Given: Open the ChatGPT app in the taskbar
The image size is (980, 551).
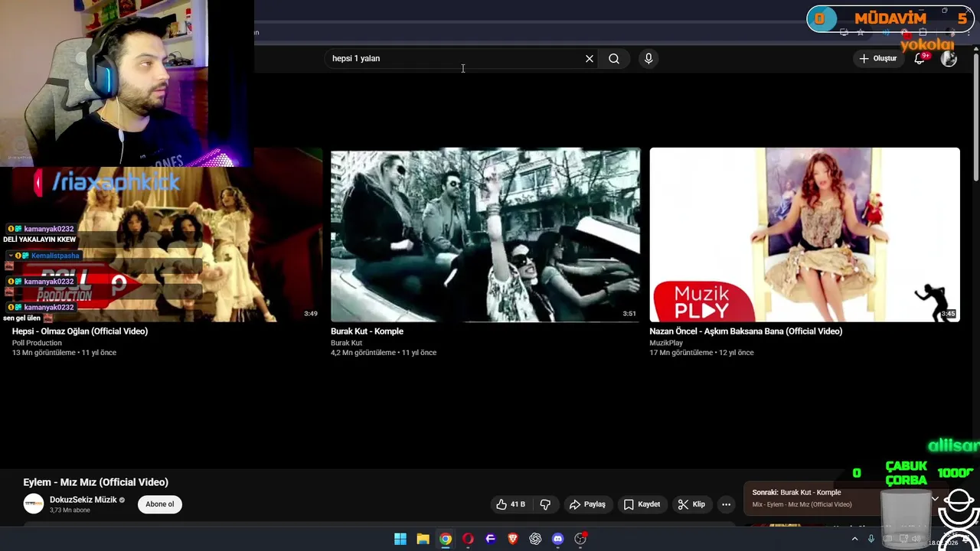Looking at the screenshot, I should [x=535, y=539].
